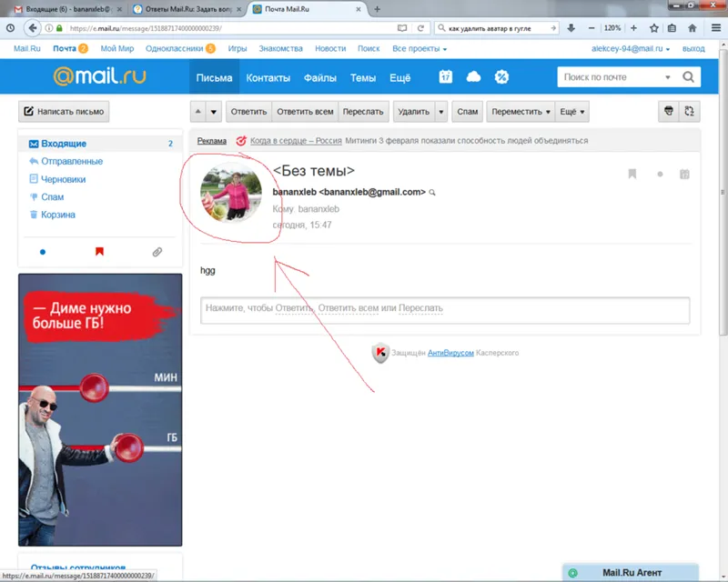Click the quick reply input box

coord(445,310)
